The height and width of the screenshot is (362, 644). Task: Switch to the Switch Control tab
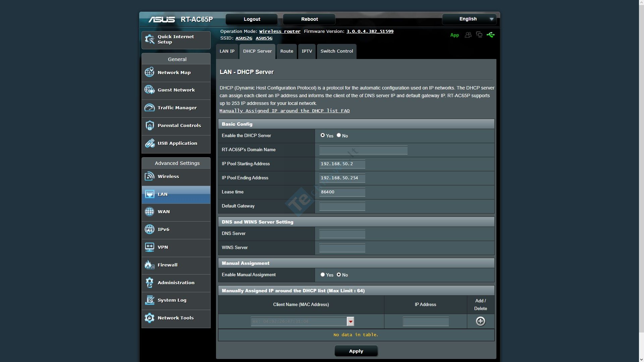(x=336, y=51)
